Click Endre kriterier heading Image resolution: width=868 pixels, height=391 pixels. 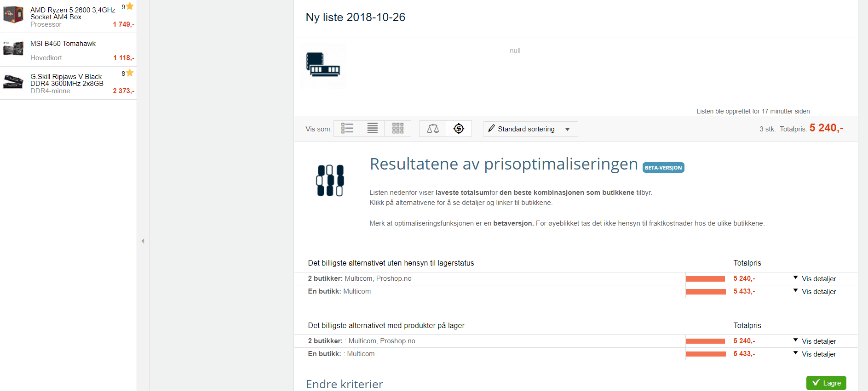tap(345, 384)
